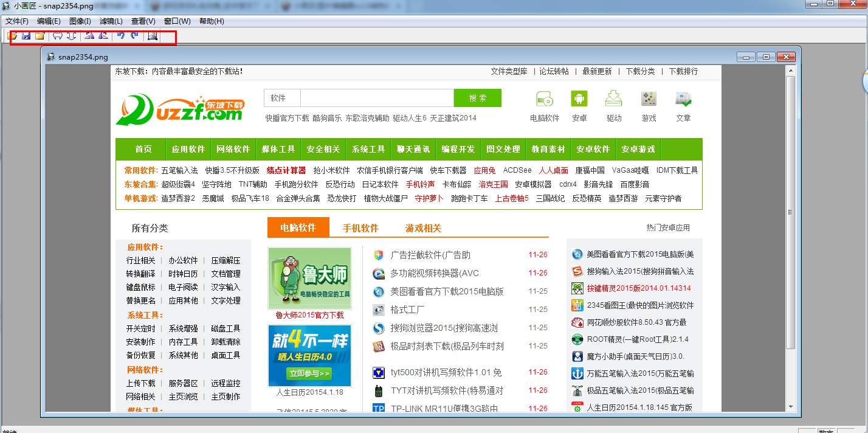
Task: Click the 压缩解压 category link
Action: 226,260
